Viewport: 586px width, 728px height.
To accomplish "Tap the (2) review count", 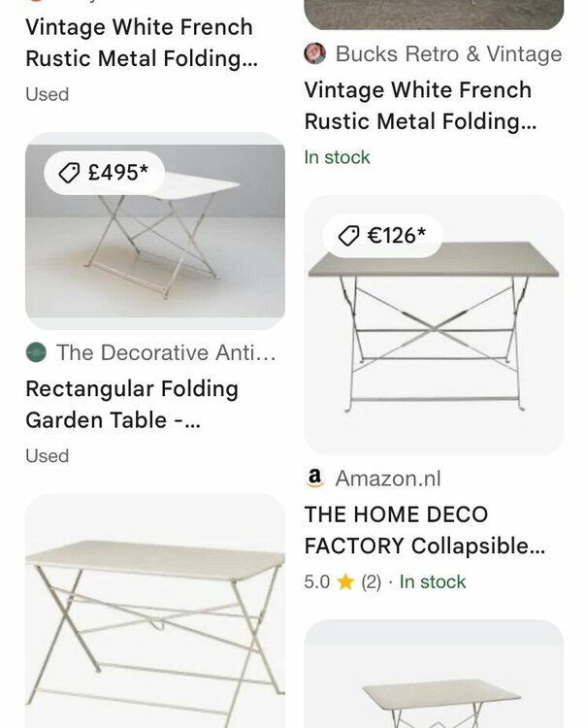I will 371,582.
